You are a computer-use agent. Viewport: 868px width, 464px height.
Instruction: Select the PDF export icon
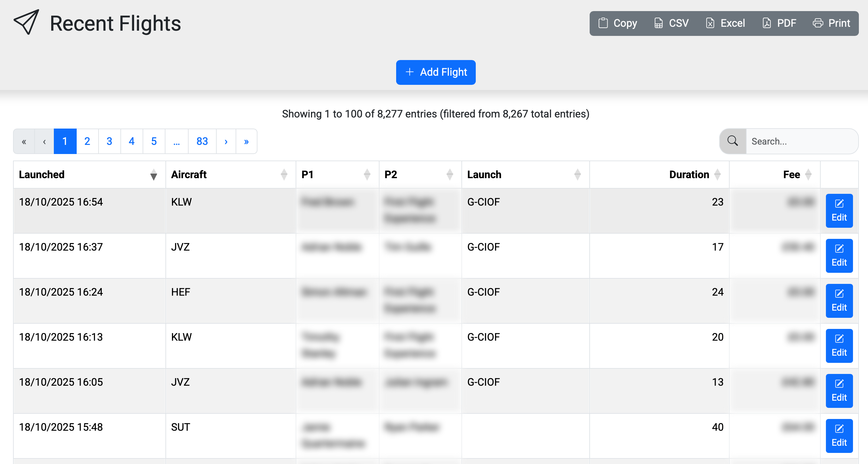pyautogui.click(x=766, y=23)
